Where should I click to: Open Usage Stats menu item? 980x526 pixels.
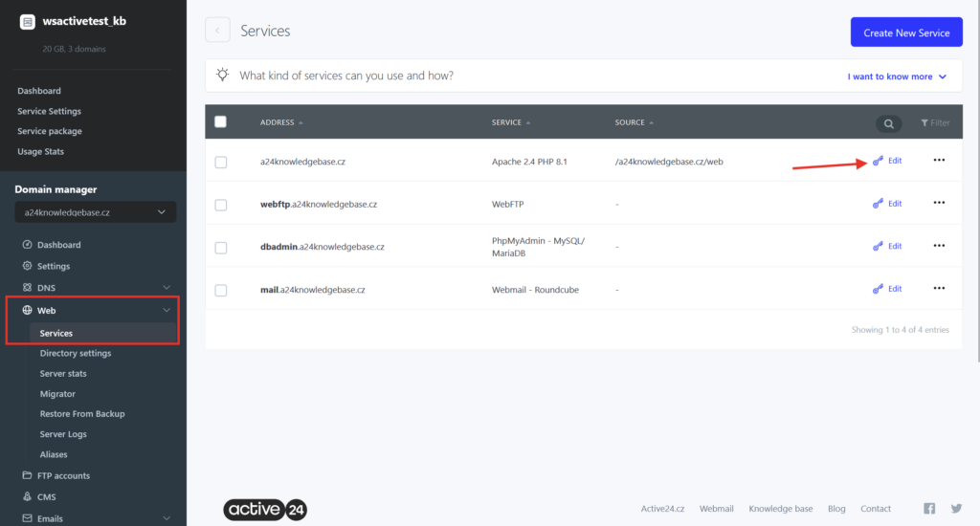(40, 151)
